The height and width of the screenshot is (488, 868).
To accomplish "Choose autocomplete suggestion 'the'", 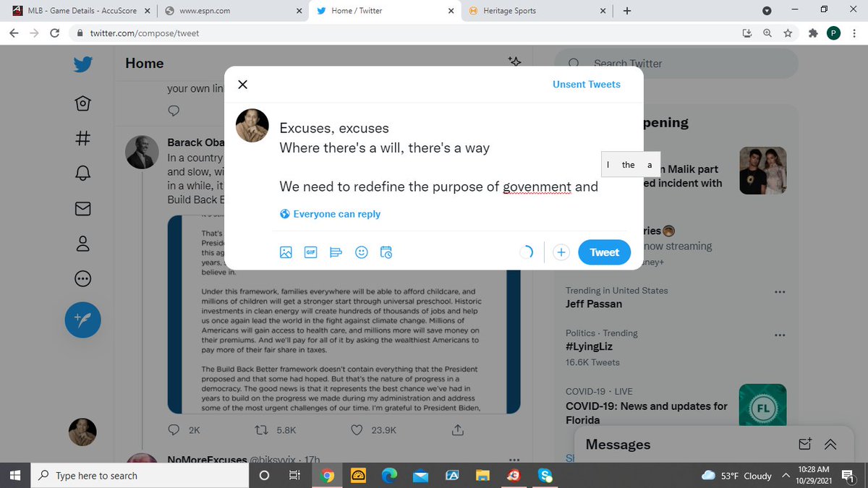I will point(628,165).
